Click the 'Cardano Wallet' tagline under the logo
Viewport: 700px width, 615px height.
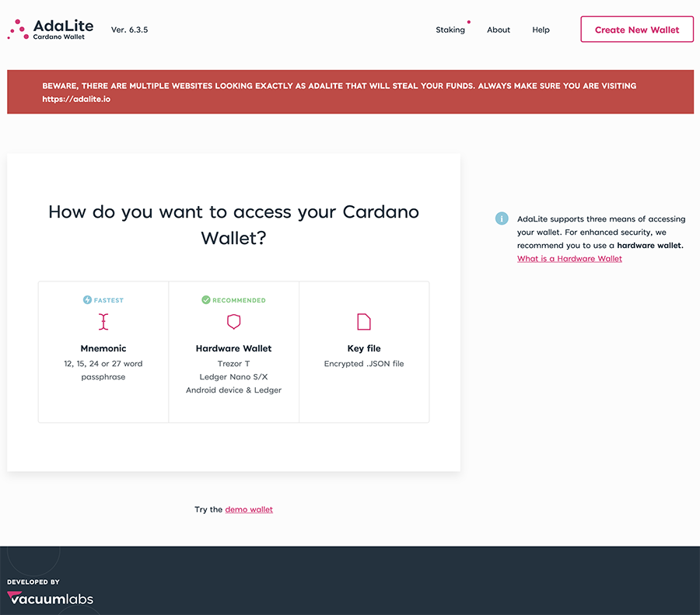pos(58,37)
